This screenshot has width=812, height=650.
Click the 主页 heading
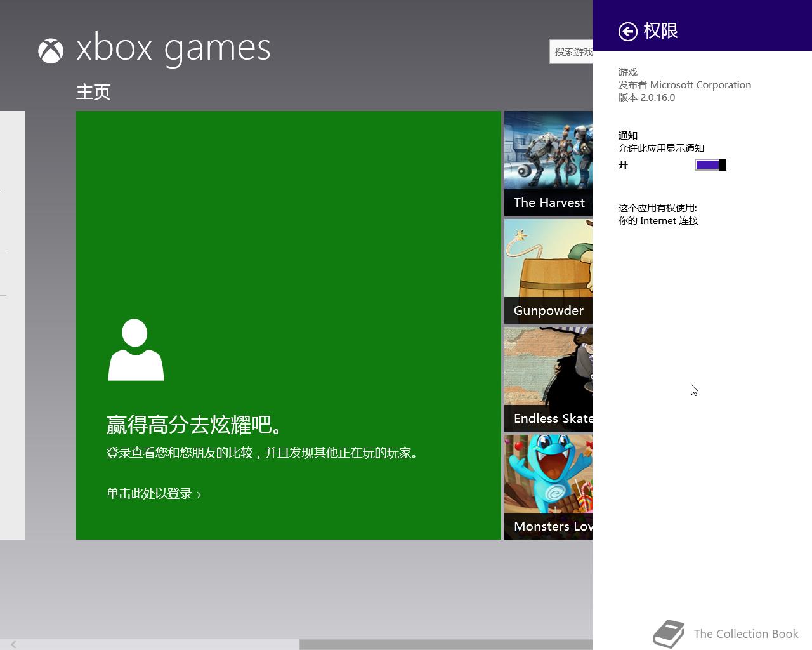pos(93,92)
